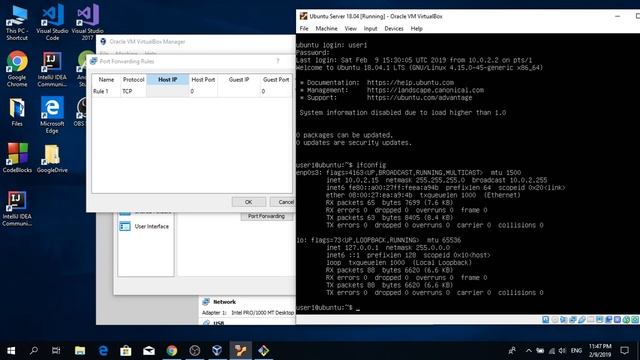
Task: Click Host IP cell of Rule 1
Action: pyautogui.click(x=168, y=91)
